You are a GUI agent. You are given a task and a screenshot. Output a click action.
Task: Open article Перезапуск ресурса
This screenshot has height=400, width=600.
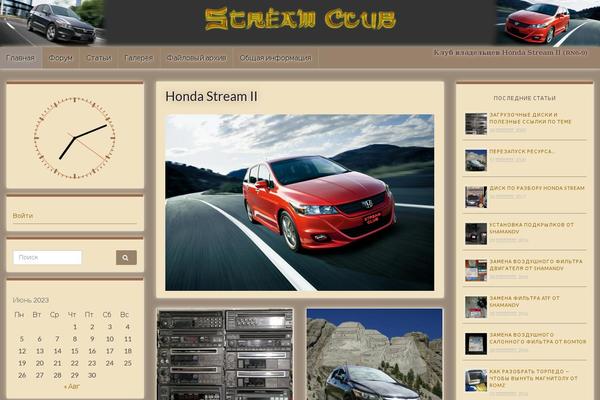[x=521, y=151]
